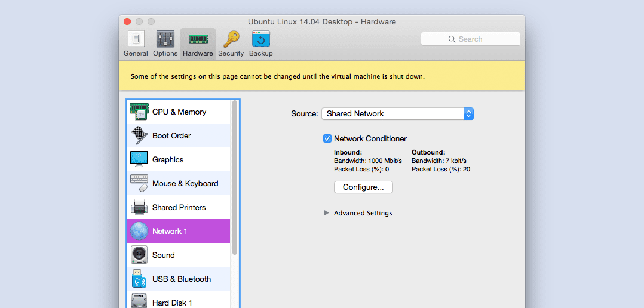Click the CPU & Memory chip icon
This screenshot has width=644, height=308.
[139, 112]
